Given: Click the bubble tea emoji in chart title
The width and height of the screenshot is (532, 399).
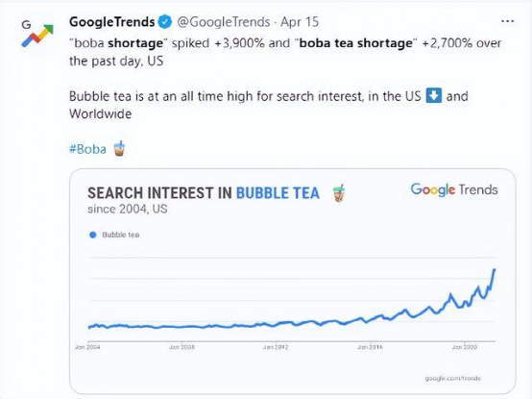Looking at the screenshot, I should click(339, 193).
